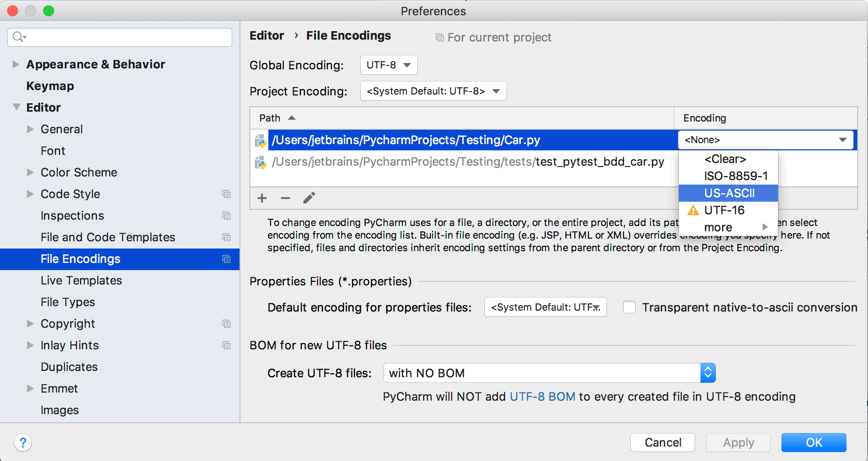Image resolution: width=868 pixels, height=461 pixels.
Task: Edit the selected mapping with pencil icon
Action: tap(309, 198)
